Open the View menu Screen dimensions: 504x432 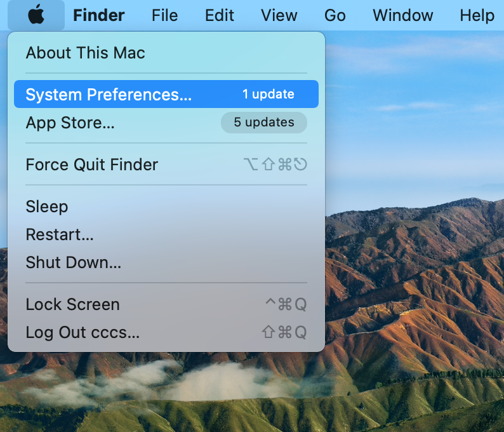click(x=279, y=15)
